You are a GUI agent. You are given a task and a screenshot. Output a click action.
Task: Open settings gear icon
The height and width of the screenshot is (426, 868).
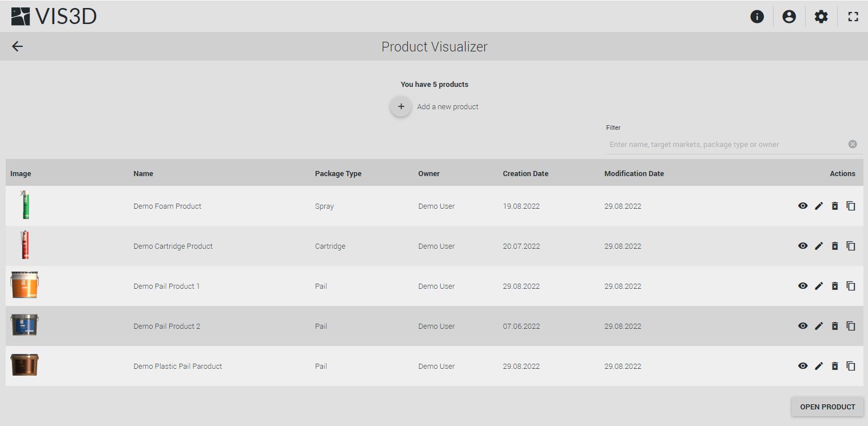point(821,17)
